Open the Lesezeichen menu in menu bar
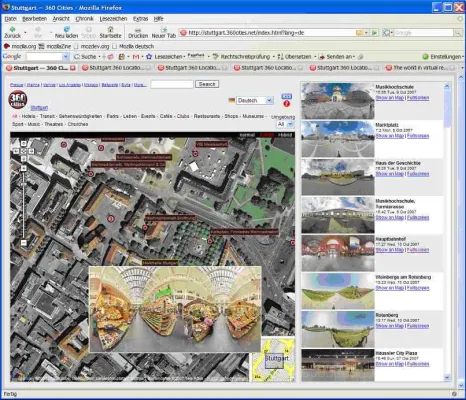Viewport: 466px width, 400px height. (113, 19)
